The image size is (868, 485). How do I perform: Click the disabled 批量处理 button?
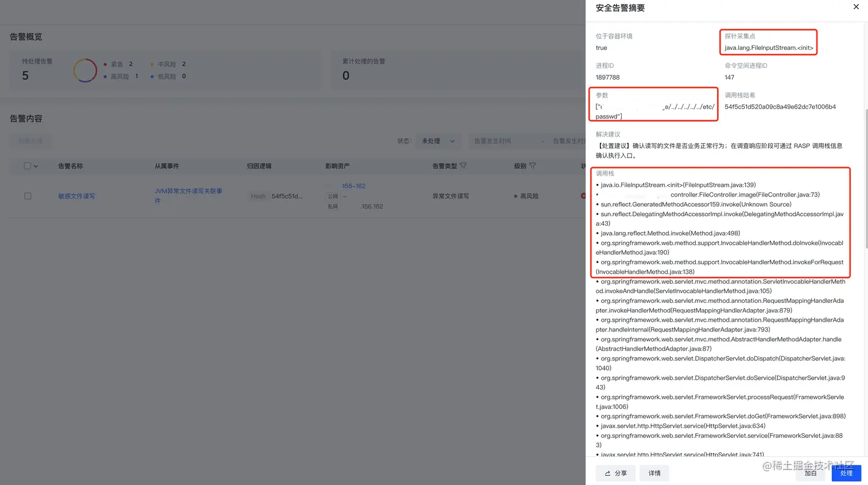click(x=30, y=141)
